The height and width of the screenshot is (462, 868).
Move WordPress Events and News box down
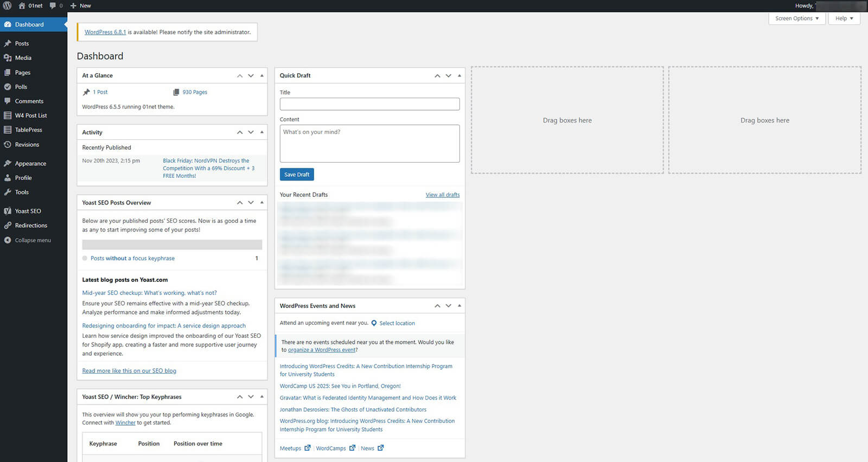coord(448,306)
